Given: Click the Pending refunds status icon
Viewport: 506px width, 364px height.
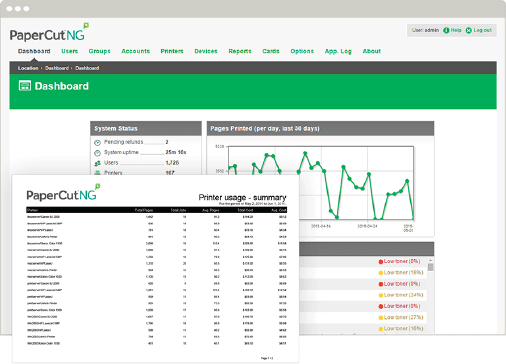Looking at the screenshot, I should tap(97, 143).
